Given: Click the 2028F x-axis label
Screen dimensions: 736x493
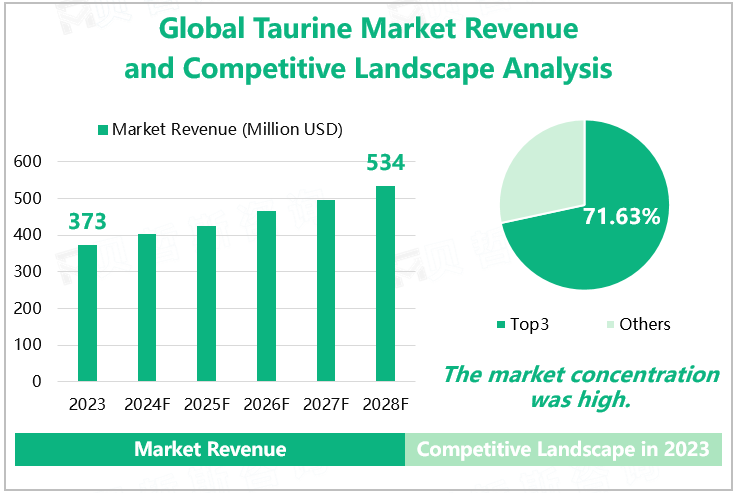Looking at the screenshot, I should [x=385, y=405].
